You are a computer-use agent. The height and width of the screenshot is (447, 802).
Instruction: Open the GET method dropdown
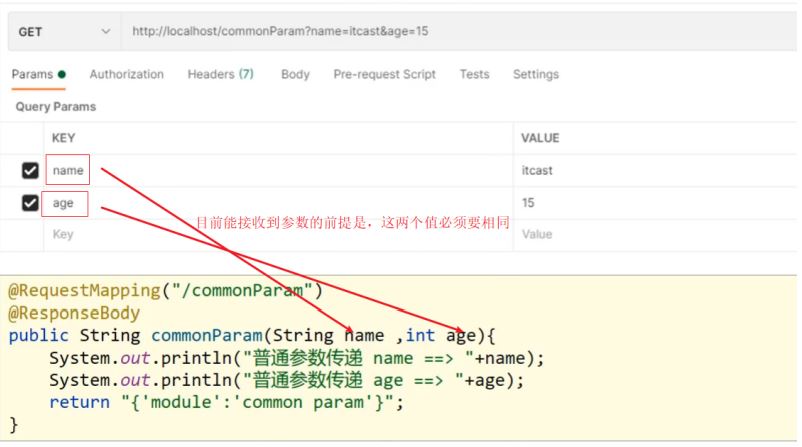click(64, 32)
